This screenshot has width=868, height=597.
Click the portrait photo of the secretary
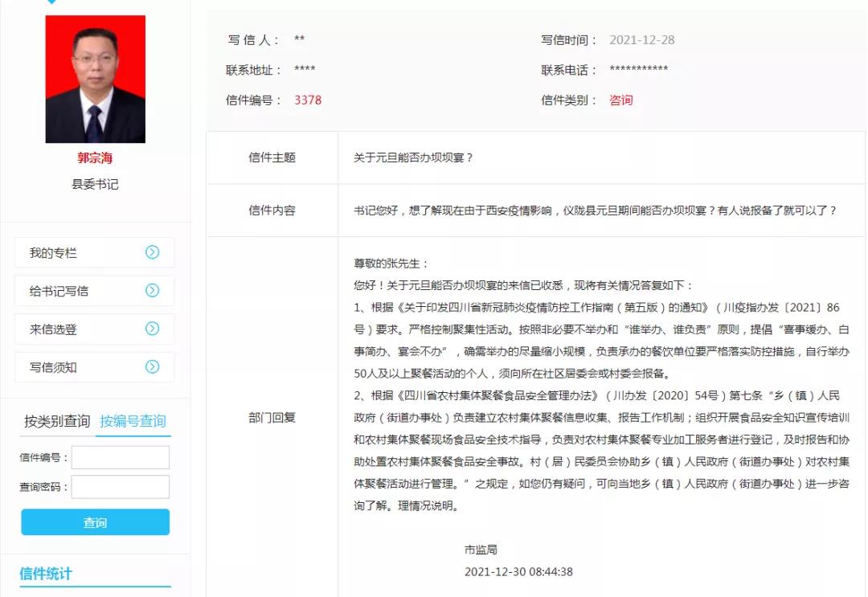94,78
